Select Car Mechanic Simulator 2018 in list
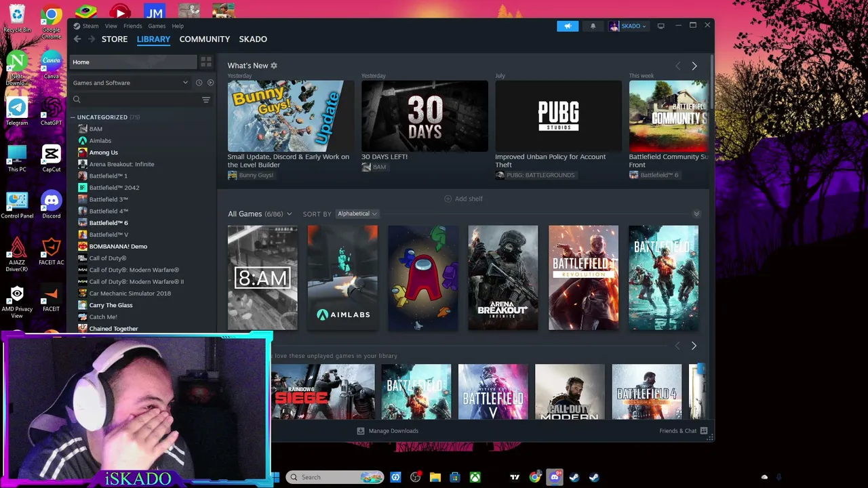 point(130,293)
